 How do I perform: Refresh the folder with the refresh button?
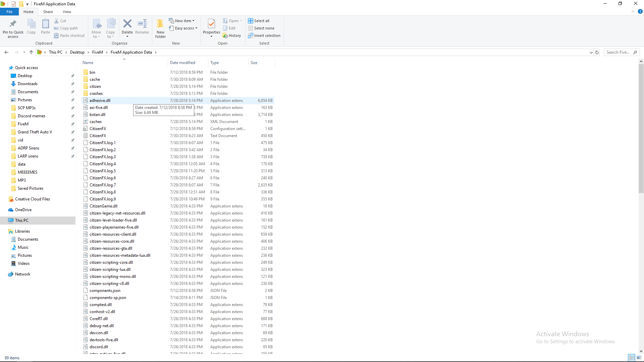tap(597, 52)
